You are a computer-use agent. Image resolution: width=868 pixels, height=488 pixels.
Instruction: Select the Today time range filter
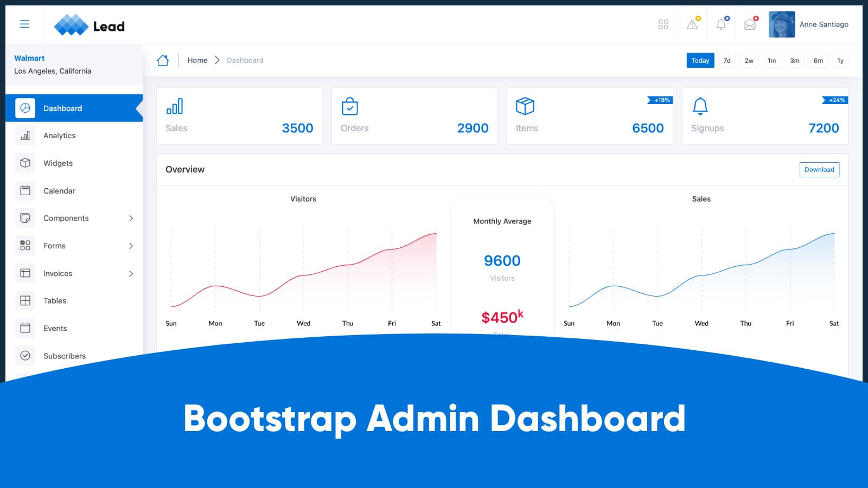pyautogui.click(x=700, y=60)
